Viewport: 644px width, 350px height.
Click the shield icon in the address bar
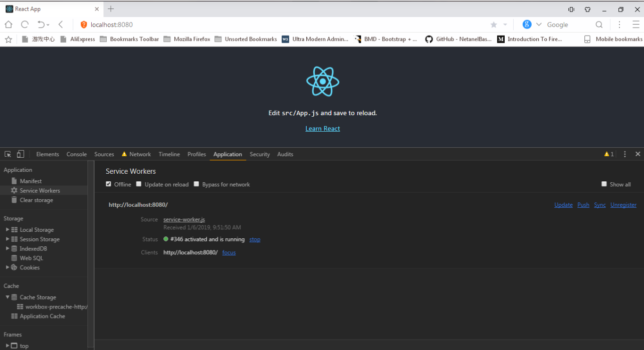84,25
